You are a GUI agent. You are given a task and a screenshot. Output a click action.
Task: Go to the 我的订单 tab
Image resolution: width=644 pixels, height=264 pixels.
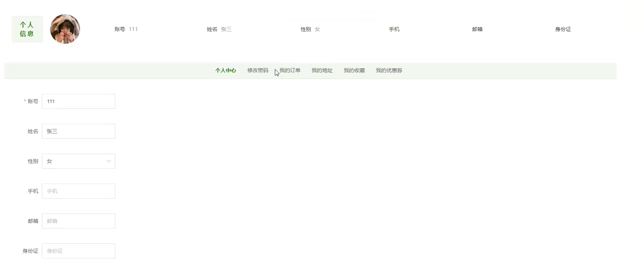tap(290, 70)
